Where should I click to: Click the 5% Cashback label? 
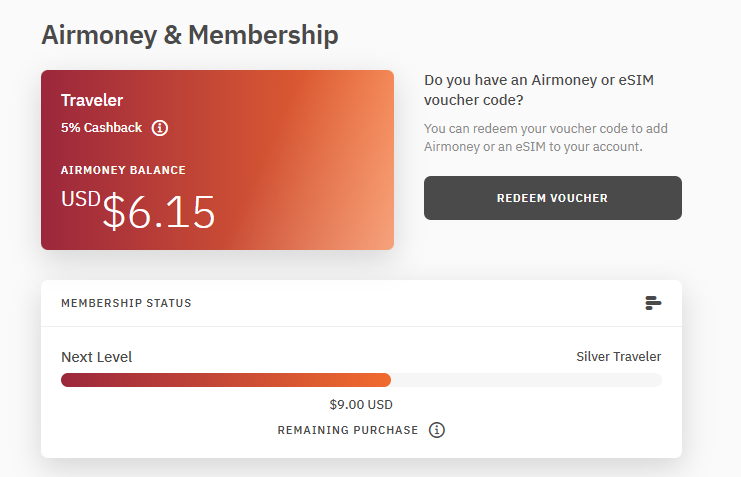(x=101, y=128)
